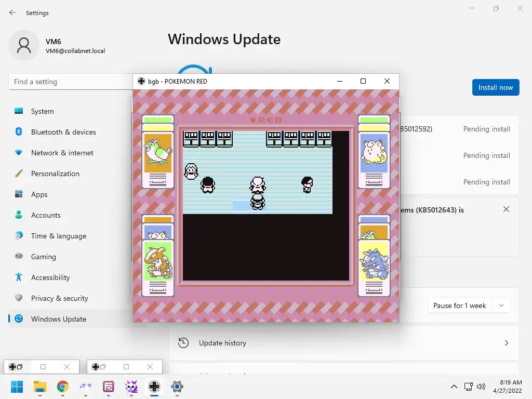The width and height of the screenshot is (532, 399).
Task: Open File Explorer from the taskbar
Action: click(39, 387)
